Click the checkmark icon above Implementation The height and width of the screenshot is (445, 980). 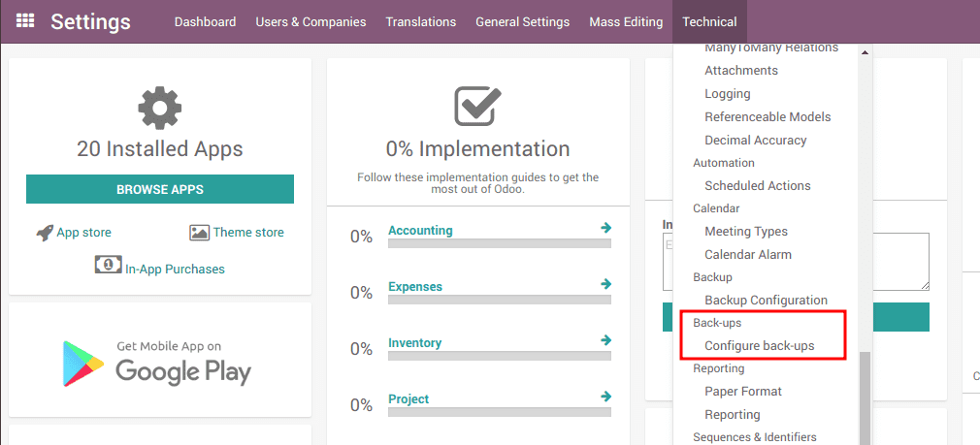tap(477, 108)
